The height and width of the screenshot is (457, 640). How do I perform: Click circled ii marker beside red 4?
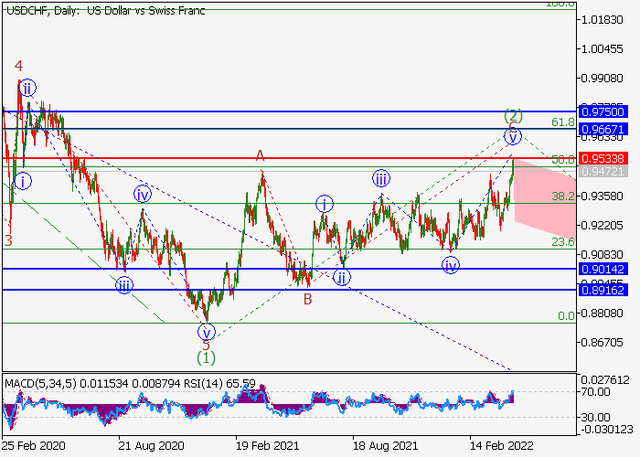(x=27, y=88)
